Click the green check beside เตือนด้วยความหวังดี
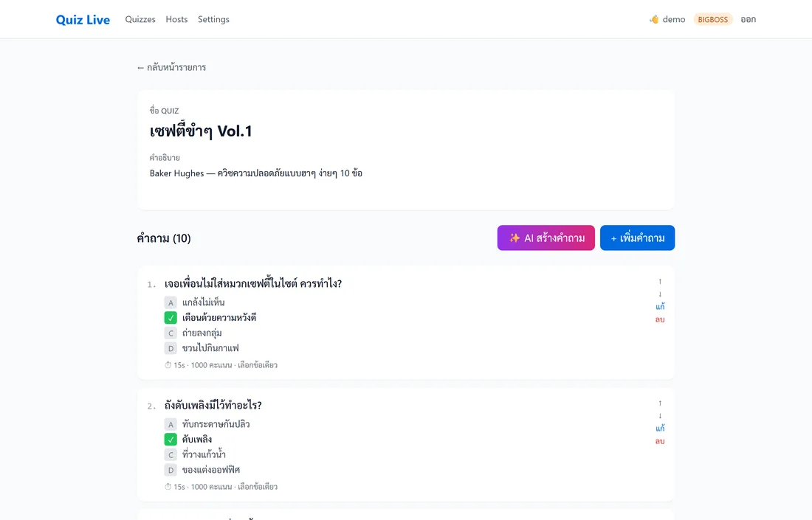This screenshot has width=812, height=520. pyautogui.click(x=171, y=318)
